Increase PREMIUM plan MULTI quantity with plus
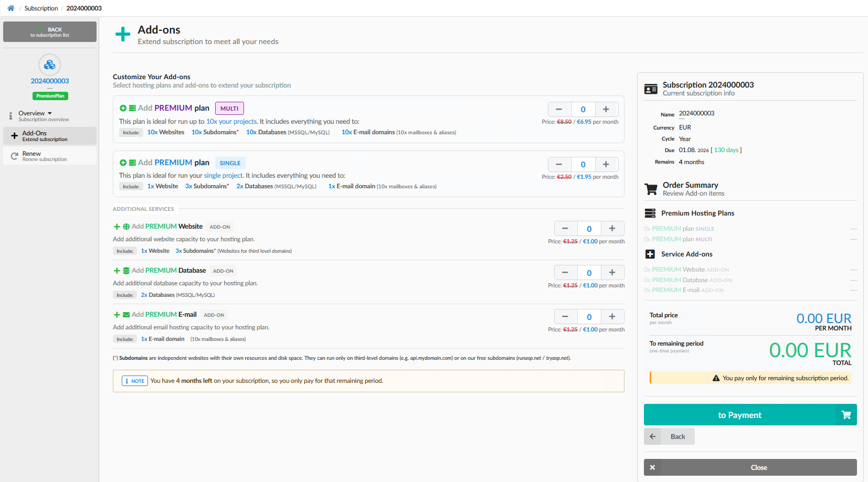 click(x=606, y=109)
